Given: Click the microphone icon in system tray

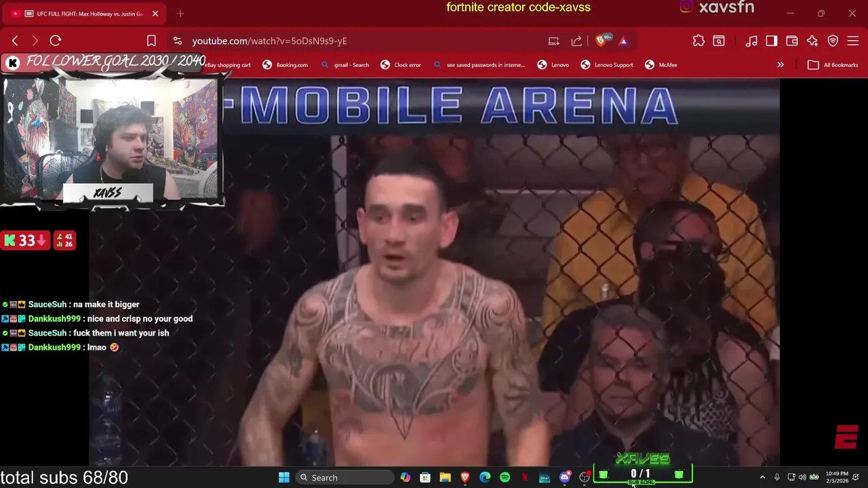Looking at the screenshot, I should point(777,478).
